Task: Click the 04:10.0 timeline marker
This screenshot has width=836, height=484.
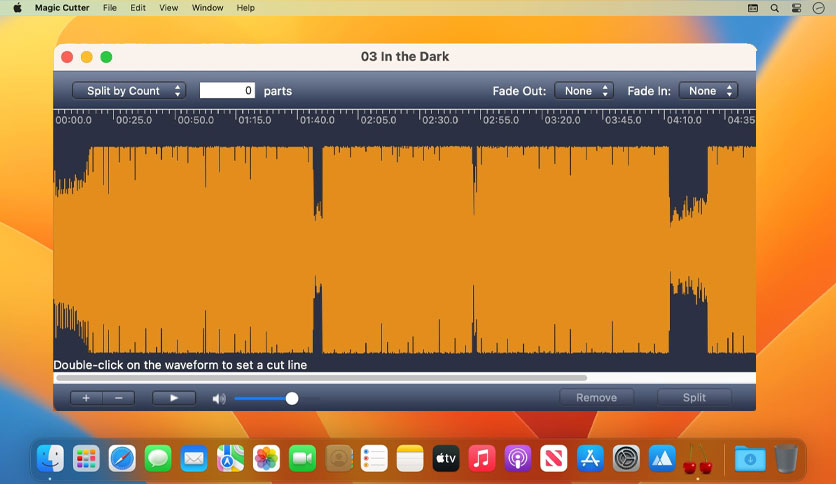Action: (684, 120)
